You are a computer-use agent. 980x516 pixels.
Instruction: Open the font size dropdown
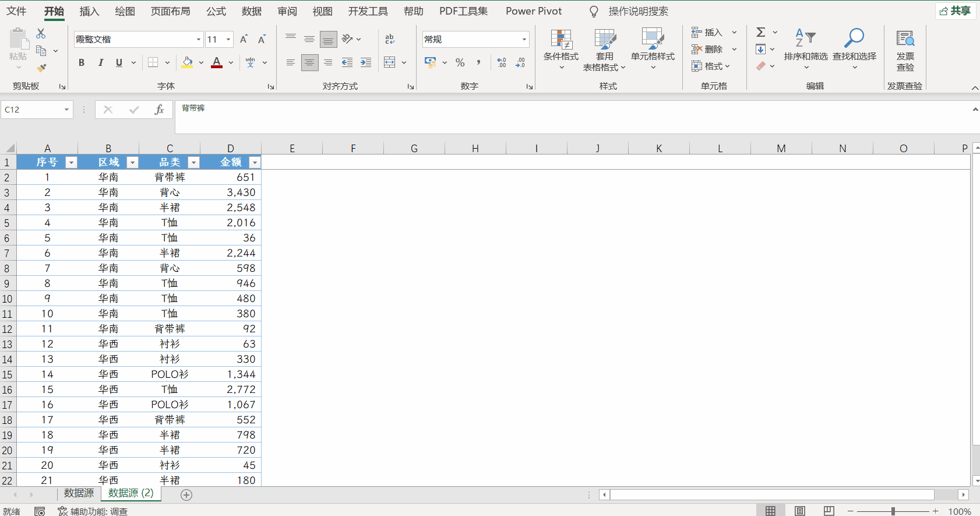point(228,40)
